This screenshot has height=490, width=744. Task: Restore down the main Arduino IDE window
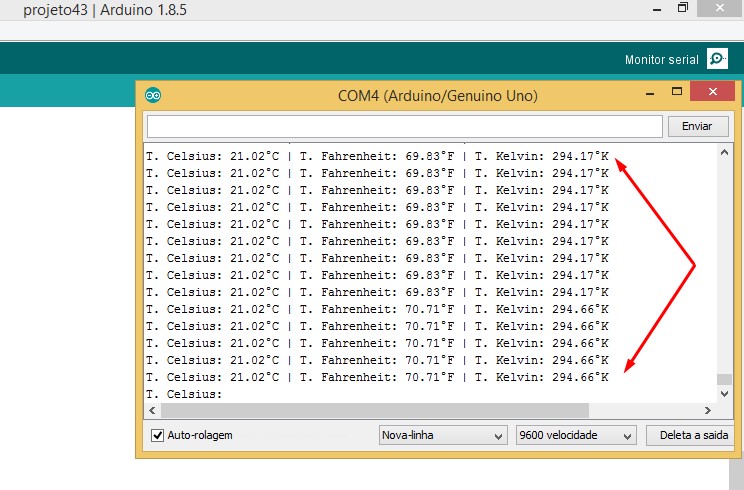pos(683,8)
